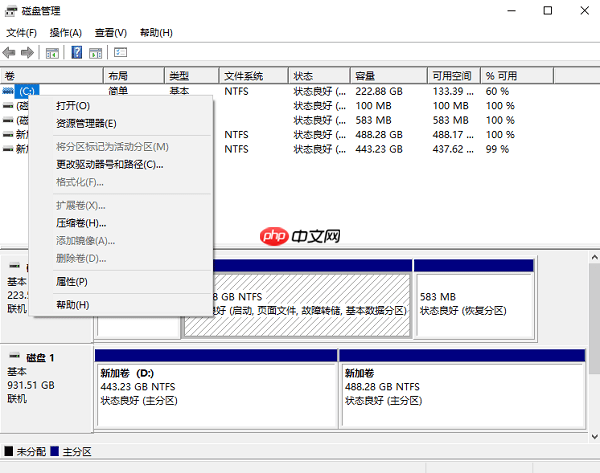Sort by the 文件系统 column header
This screenshot has width=600, height=473.
pyautogui.click(x=253, y=76)
